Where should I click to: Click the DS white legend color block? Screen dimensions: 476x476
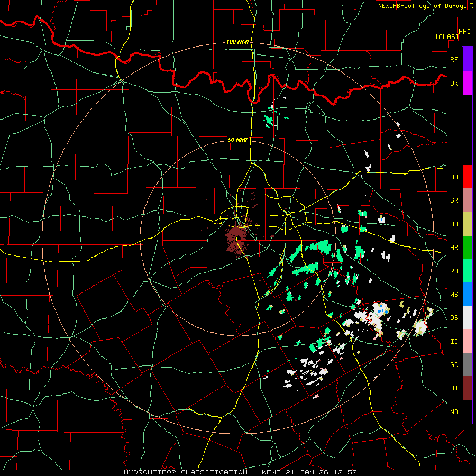(467, 317)
